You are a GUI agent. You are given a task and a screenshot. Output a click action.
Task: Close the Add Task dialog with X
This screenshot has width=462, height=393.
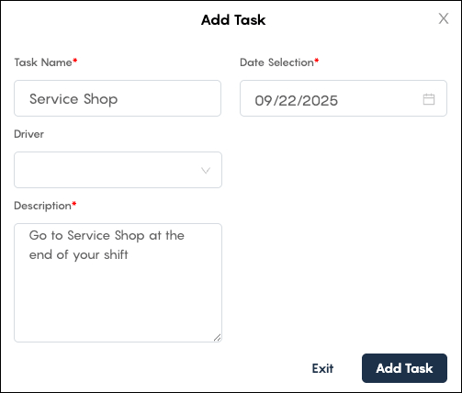click(x=443, y=19)
